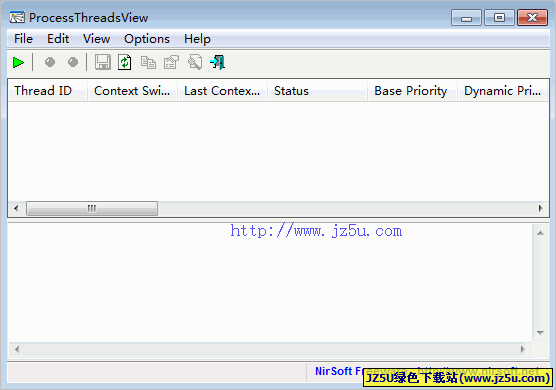
Task: Click the first grey circle toolbar icon
Action: (50, 62)
